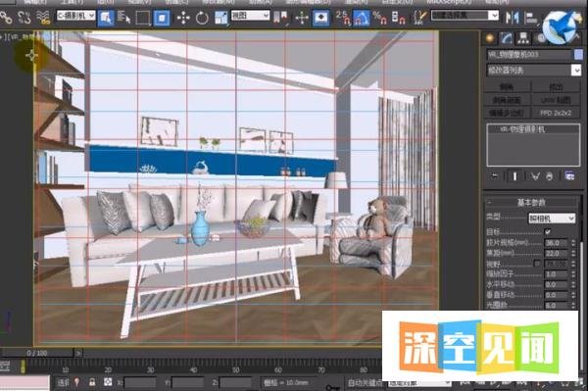Activate the Select Object tool

coord(106,18)
